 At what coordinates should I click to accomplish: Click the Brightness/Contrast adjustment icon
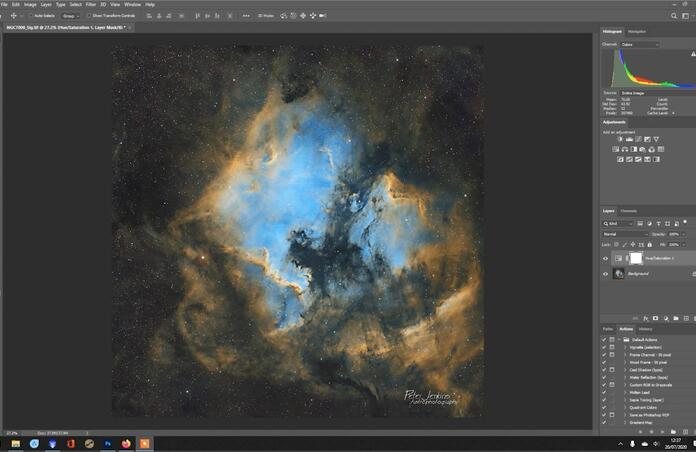[x=620, y=139]
